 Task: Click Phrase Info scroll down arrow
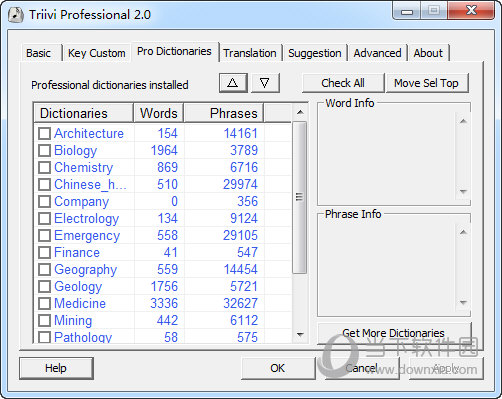(463, 303)
